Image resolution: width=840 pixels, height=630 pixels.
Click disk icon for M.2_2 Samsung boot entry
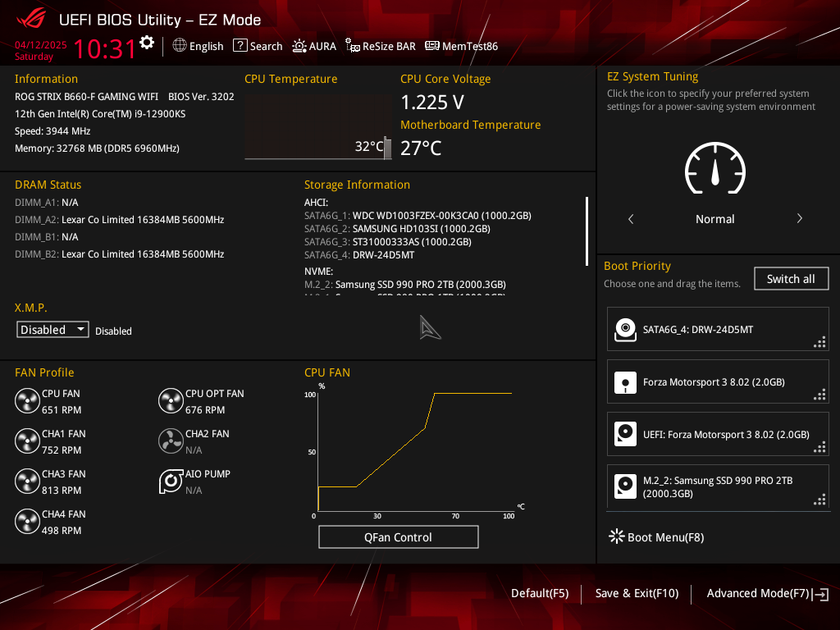[x=625, y=486]
